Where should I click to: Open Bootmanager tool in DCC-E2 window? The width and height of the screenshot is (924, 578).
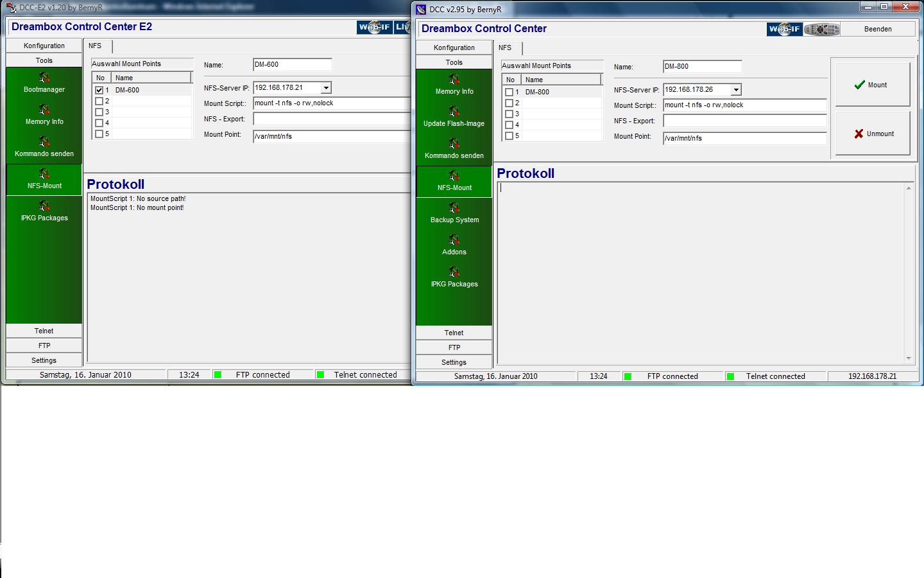point(44,83)
